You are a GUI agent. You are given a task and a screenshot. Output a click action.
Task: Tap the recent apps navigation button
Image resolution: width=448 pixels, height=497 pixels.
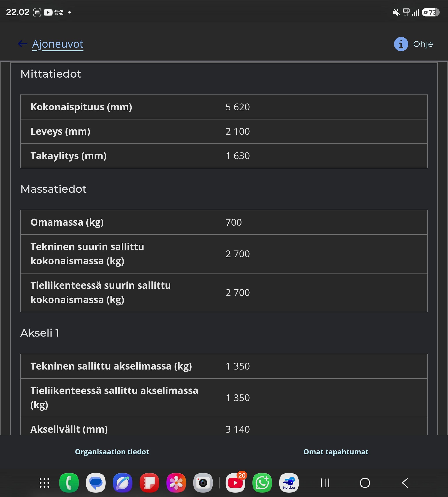coord(325,483)
